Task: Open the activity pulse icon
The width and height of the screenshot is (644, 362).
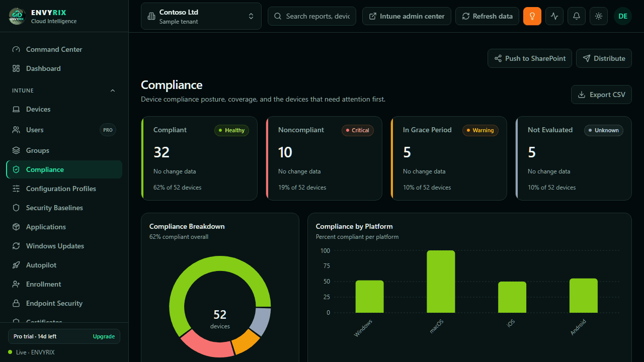Action: tap(554, 16)
